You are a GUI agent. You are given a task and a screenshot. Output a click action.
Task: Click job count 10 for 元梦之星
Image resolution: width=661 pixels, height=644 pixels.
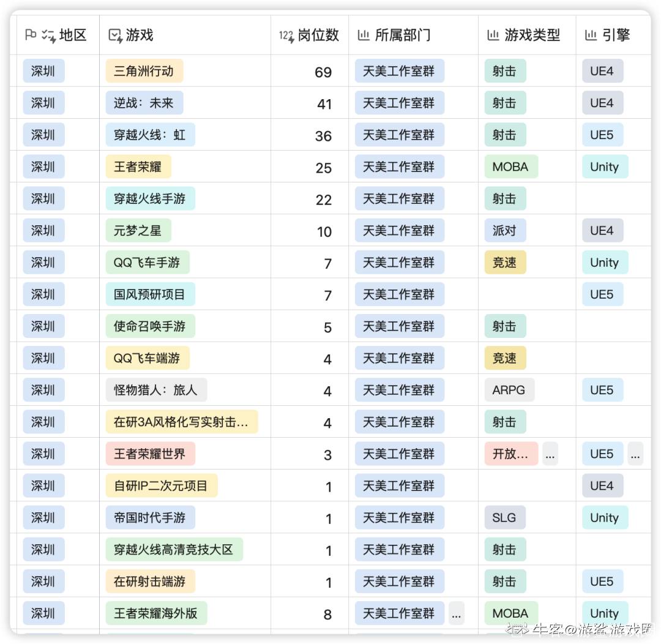[324, 231]
